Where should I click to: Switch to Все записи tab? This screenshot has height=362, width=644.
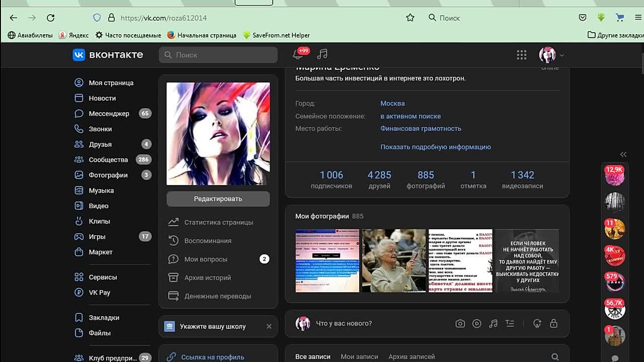coord(313,356)
